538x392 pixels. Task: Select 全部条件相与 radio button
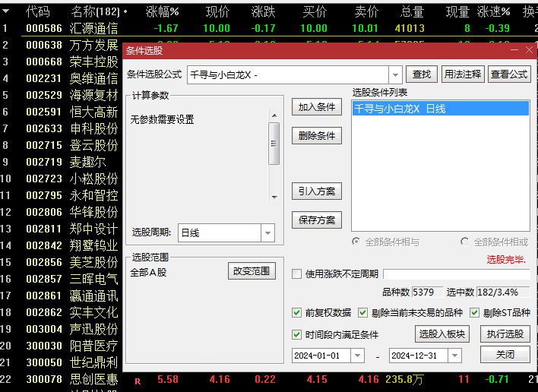[x=356, y=242]
